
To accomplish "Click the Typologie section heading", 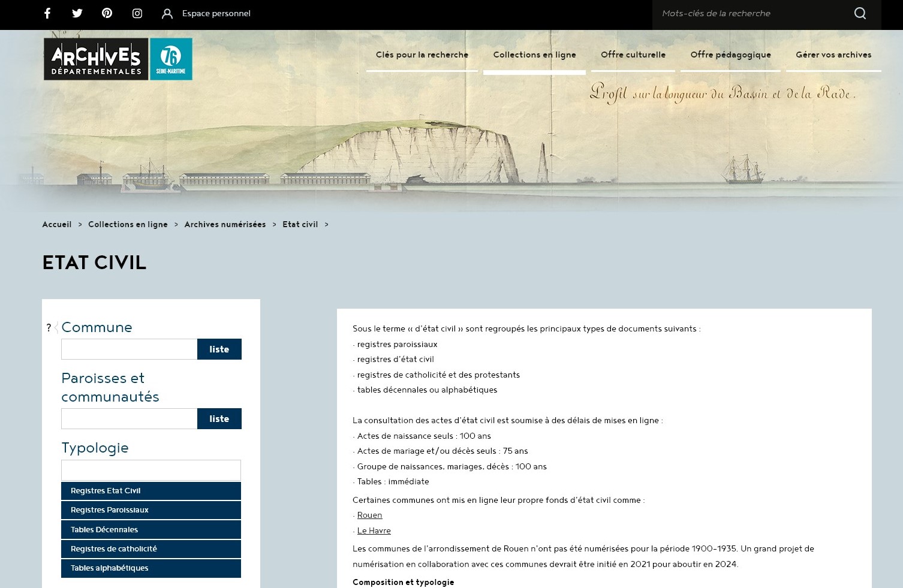I will pyautogui.click(x=95, y=448).
